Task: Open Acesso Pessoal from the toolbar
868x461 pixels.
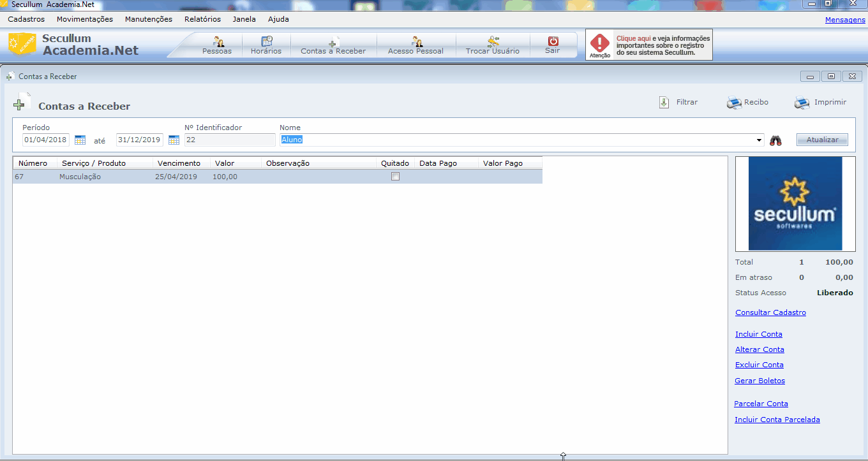Action: coord(416,42)
